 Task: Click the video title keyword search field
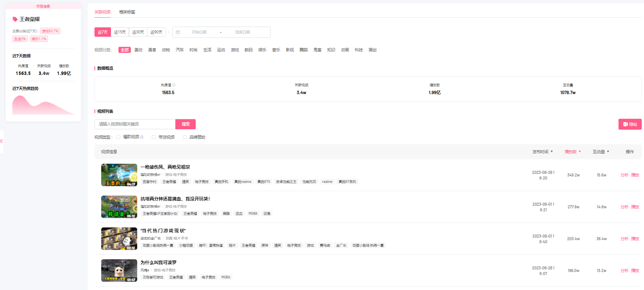135,124
